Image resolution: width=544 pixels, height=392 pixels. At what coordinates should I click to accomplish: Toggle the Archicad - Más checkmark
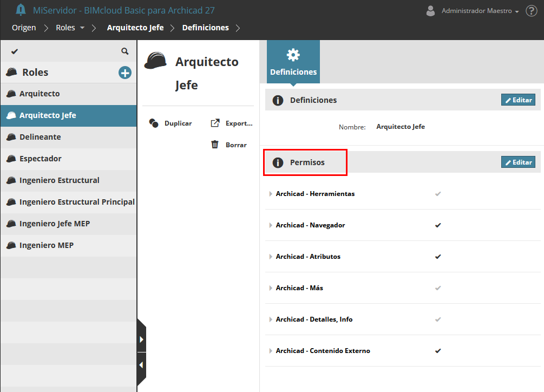pos(438,288)
